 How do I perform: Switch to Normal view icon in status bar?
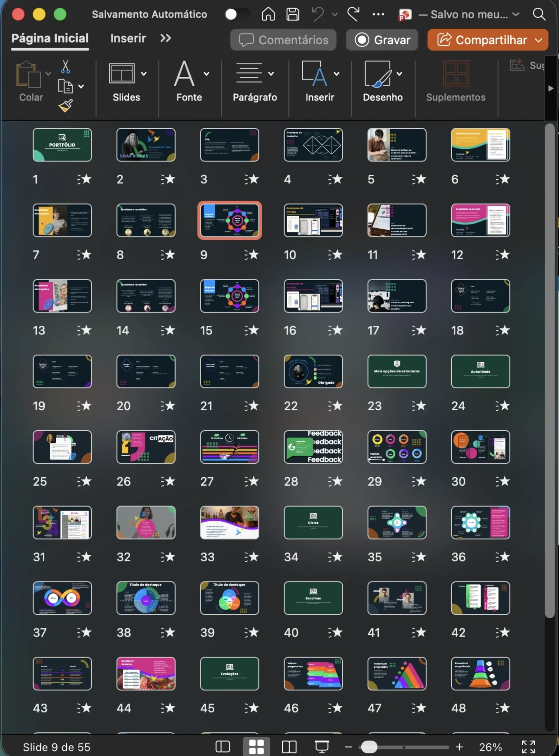tap(223, 746)
